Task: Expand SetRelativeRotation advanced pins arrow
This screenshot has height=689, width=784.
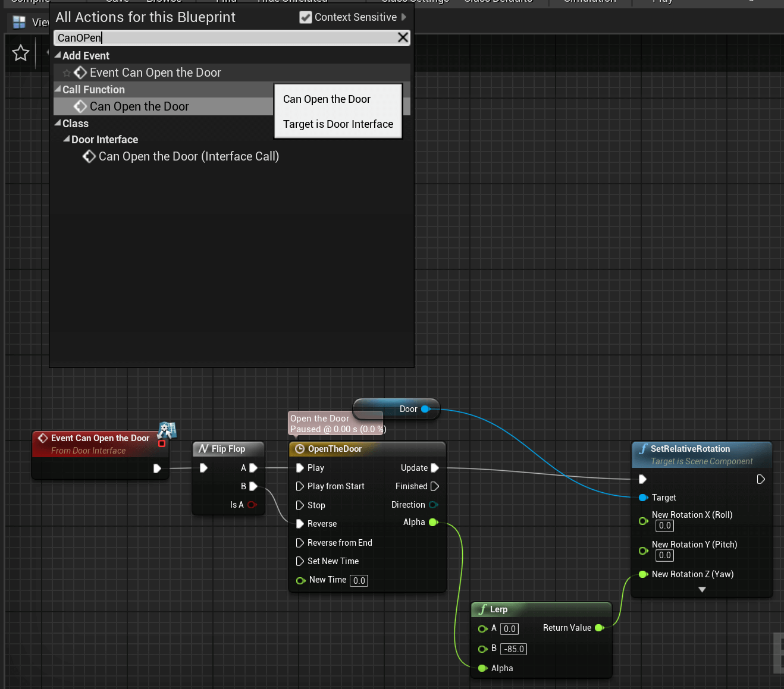Action: [x=702, y=590]
